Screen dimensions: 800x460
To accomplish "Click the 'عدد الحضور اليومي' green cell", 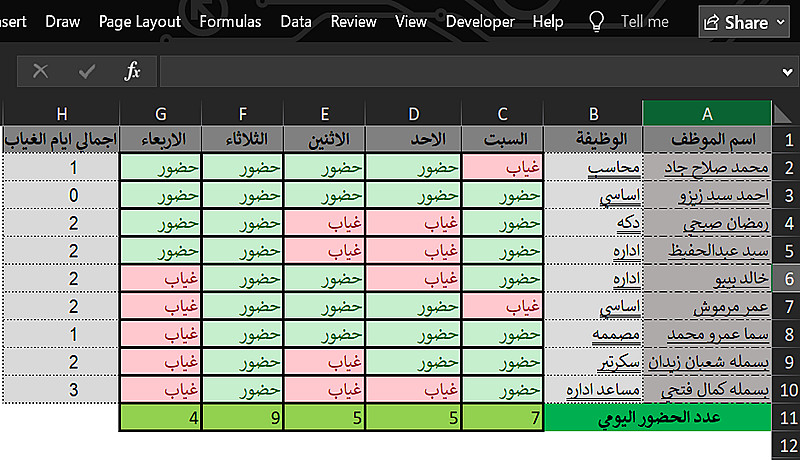I will pos(658,418).
